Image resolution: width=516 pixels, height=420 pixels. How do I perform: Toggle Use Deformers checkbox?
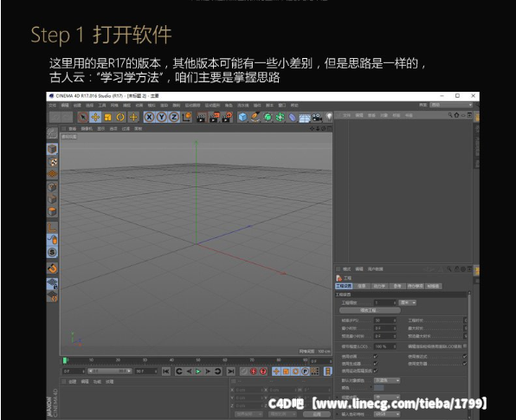[x=464, y=364]
